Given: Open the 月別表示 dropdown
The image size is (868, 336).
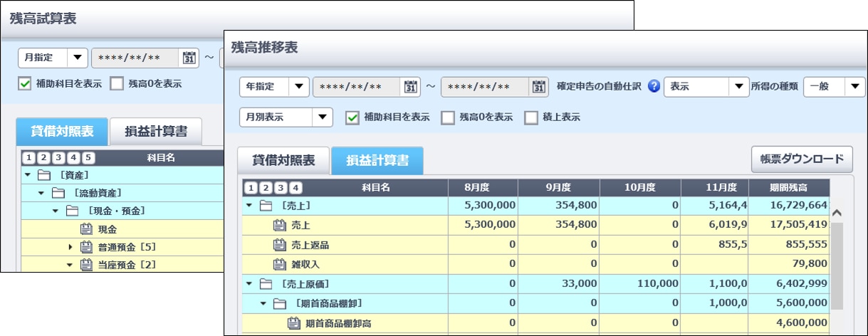Looking at the screenshot, I should 286,117.
